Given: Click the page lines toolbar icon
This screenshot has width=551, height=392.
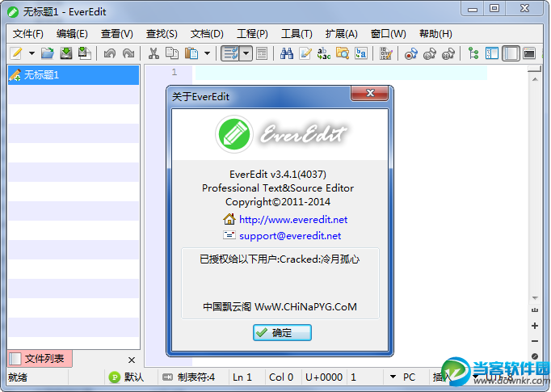Looking at the screenshot, I should pyautogui.click(x=262, y=53).
